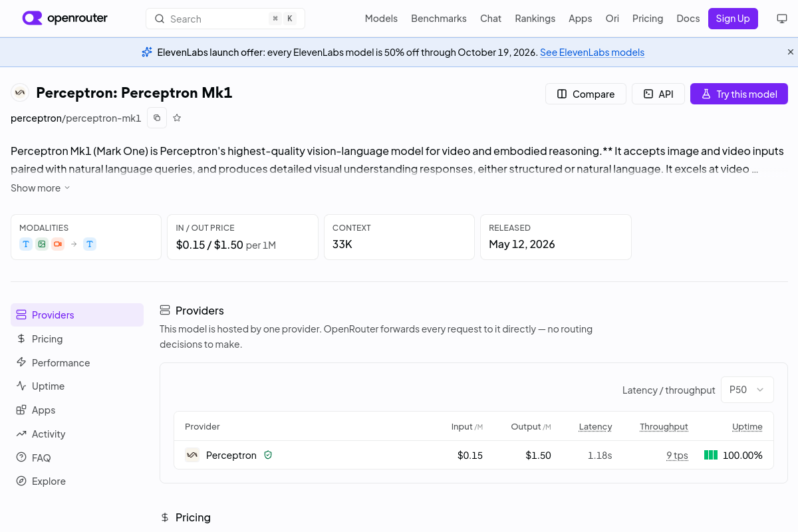Viewport: 798px width, 532px height.
Task: Favorite the model with the star icon
Action: tap(177, 118)
